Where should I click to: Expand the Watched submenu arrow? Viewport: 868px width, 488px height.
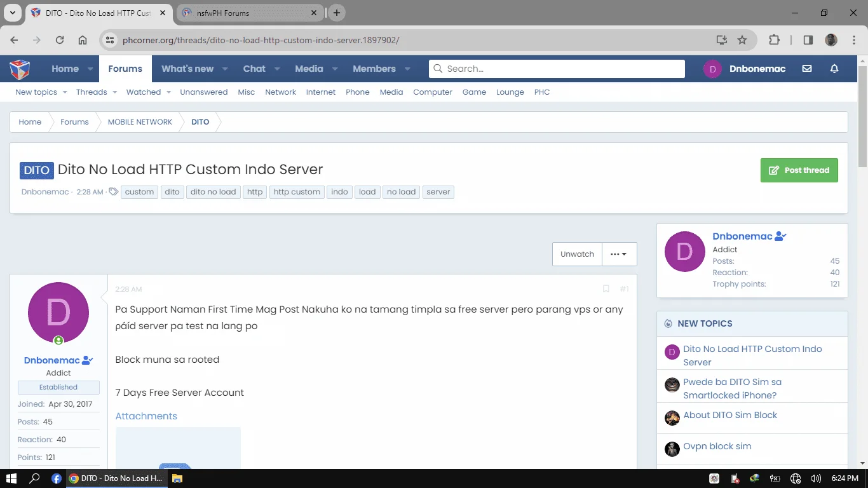coord(168,92)
